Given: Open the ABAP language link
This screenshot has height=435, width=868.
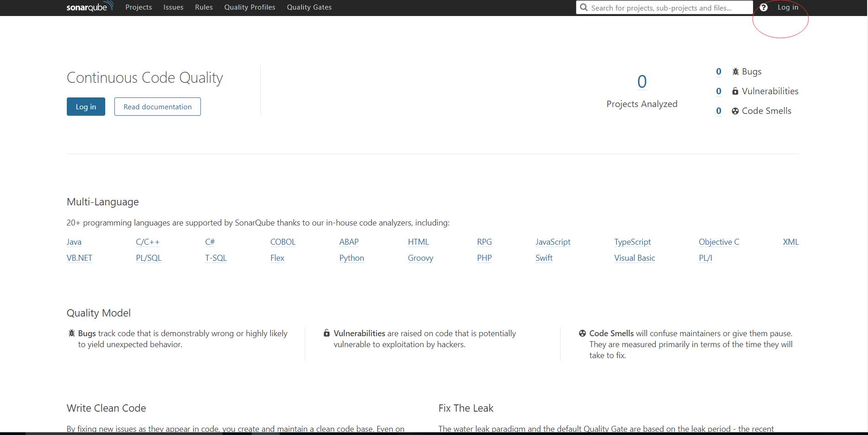Looking at the screenshot, I should pyautogui.click(x=349, y=242).
